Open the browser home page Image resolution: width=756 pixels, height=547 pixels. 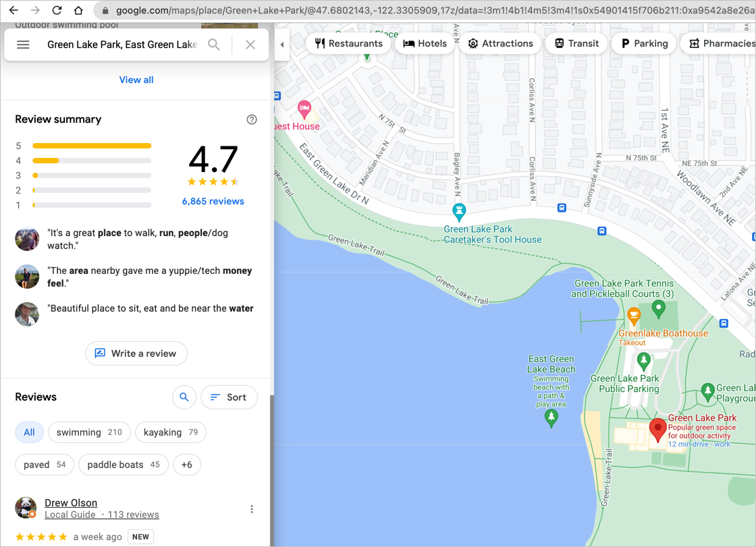click(x=78, y=10)
